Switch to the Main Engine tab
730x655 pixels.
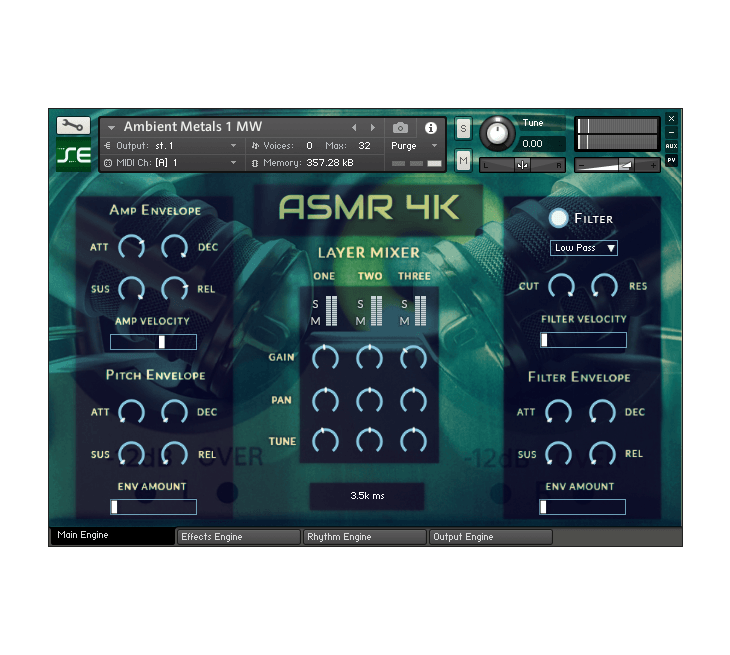112,536
